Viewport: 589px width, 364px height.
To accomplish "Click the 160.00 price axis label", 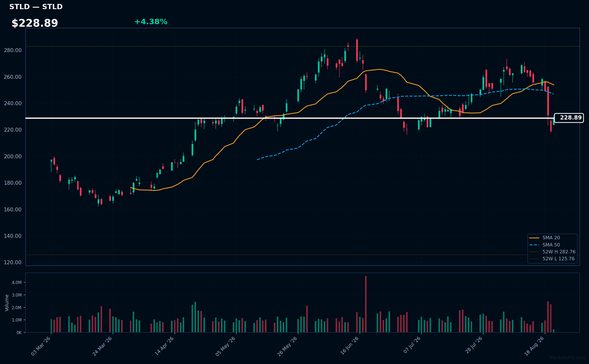I will coord(13,209).
